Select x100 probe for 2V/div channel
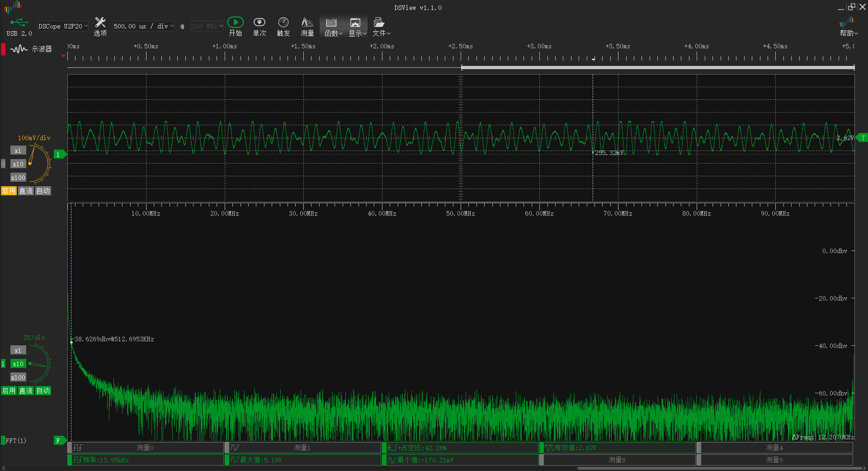 click(18, 377)
